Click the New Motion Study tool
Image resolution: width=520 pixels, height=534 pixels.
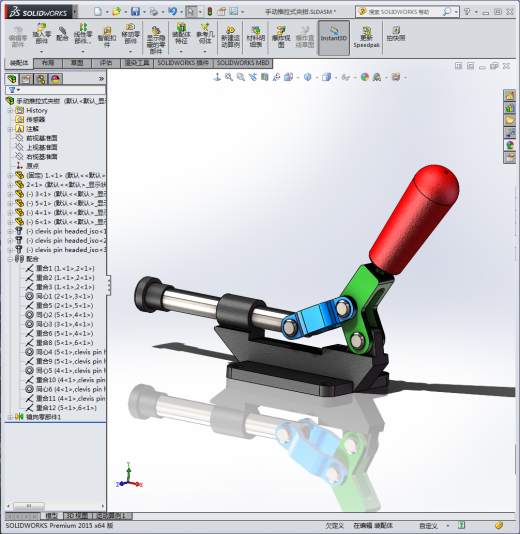pyautogui.click(x=230, y=37)
